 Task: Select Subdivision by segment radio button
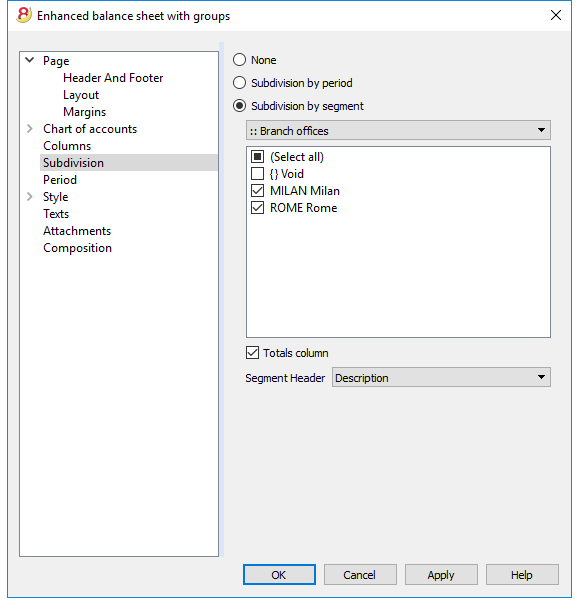coord(239,106)
